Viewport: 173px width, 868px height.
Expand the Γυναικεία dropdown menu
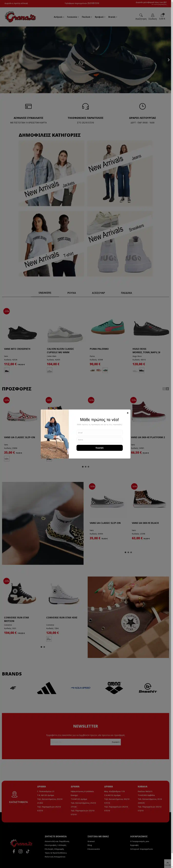73,17
